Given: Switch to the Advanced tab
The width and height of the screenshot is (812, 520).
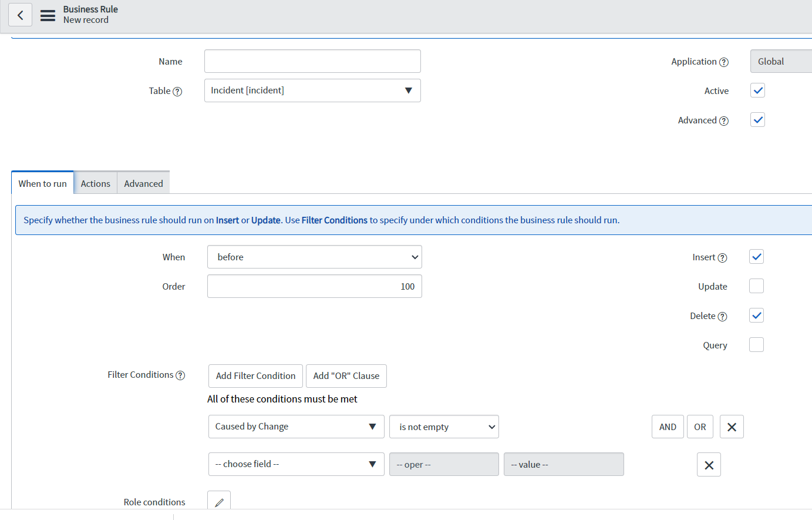Looking at the screenshot, I should pos(143,183).
